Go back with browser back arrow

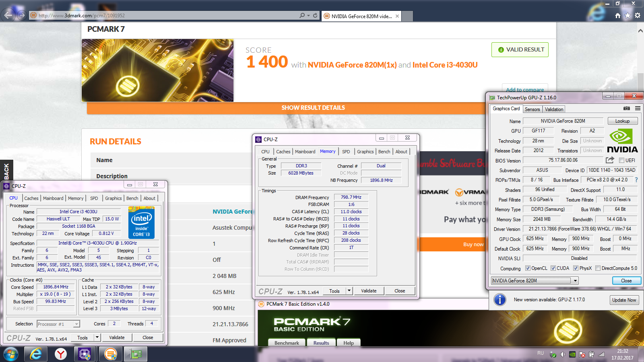(8, 15)
